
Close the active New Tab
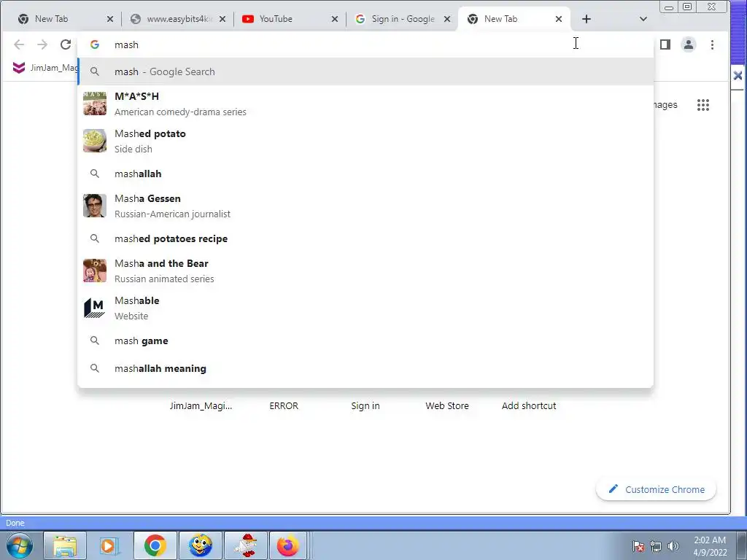tap(559, 19)
